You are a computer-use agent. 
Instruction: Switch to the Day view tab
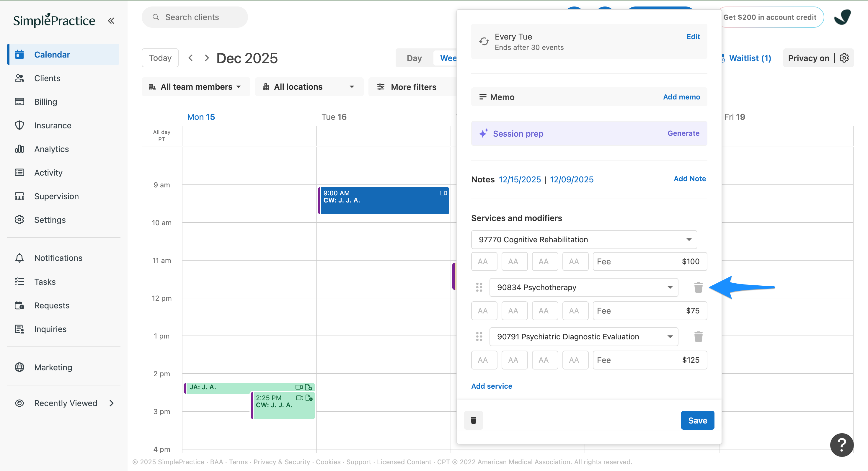pyautogui.click(x=414, y=58)
